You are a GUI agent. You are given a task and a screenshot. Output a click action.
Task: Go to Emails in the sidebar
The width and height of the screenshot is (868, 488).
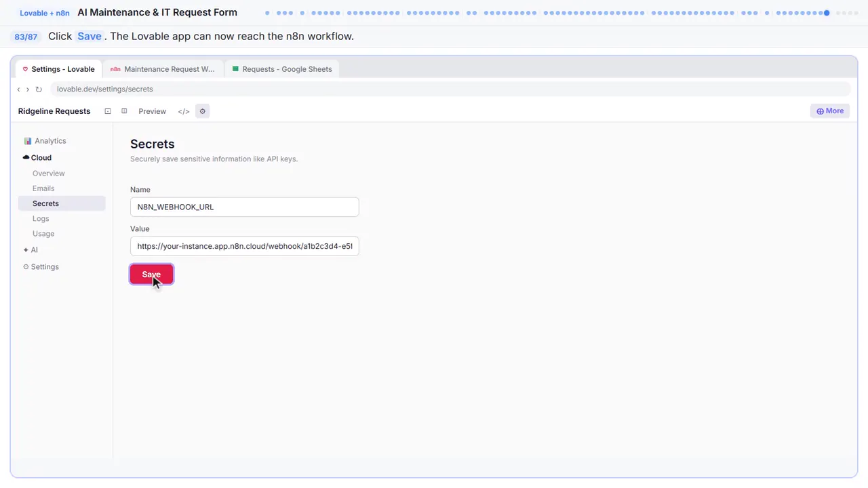[43, 188]
